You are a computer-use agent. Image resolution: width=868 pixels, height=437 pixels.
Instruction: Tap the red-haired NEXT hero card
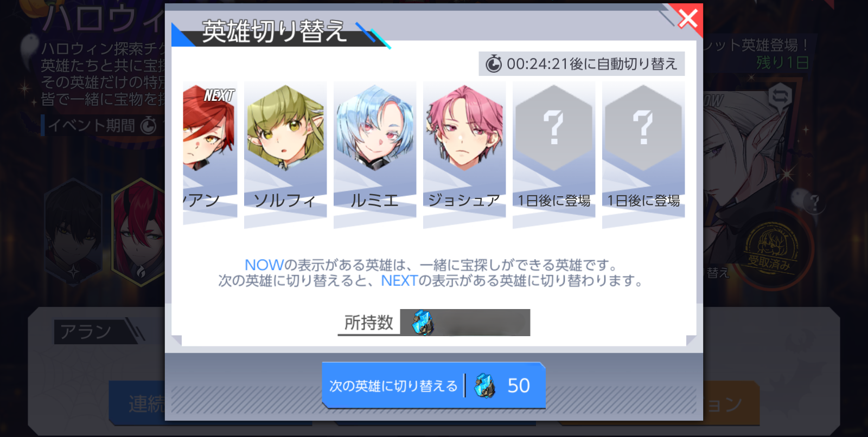(x=210, y=153)
